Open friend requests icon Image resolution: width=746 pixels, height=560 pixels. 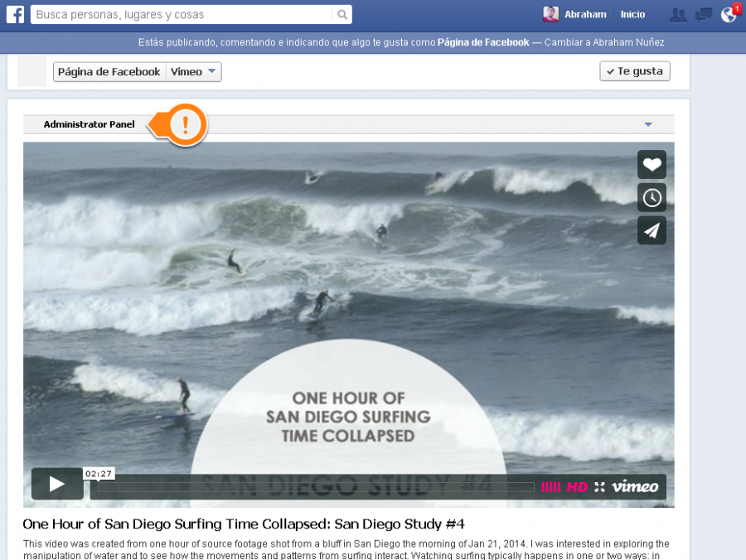678,15
